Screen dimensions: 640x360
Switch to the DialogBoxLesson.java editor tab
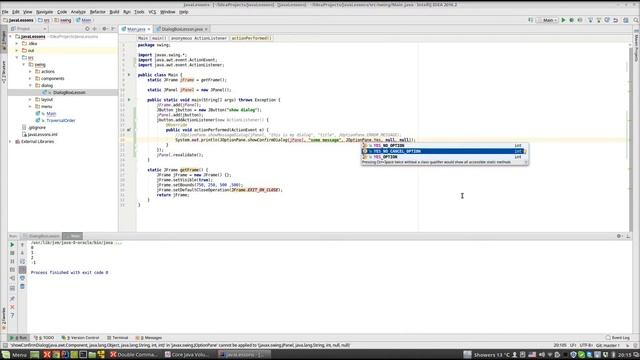[182, 29]
